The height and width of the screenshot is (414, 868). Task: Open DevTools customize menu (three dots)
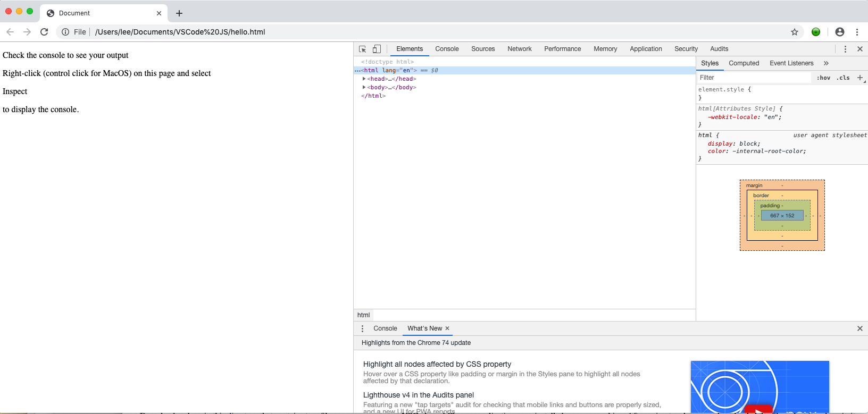point(845,49)
